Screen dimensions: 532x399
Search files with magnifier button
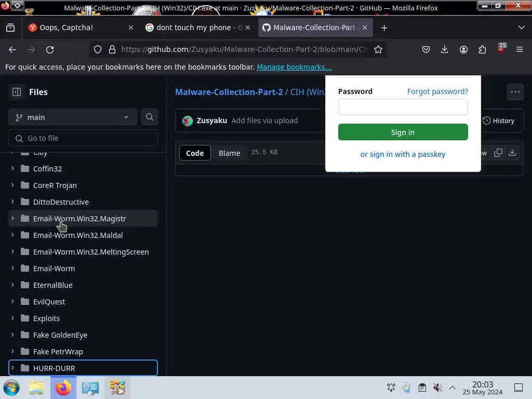[x=149, y=117]
